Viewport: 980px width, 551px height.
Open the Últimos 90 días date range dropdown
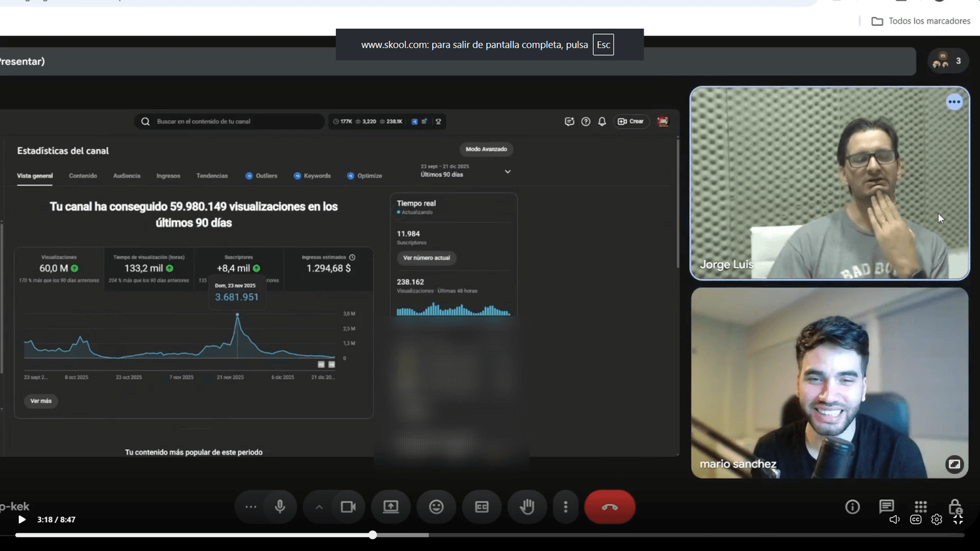tap(466, 171)
